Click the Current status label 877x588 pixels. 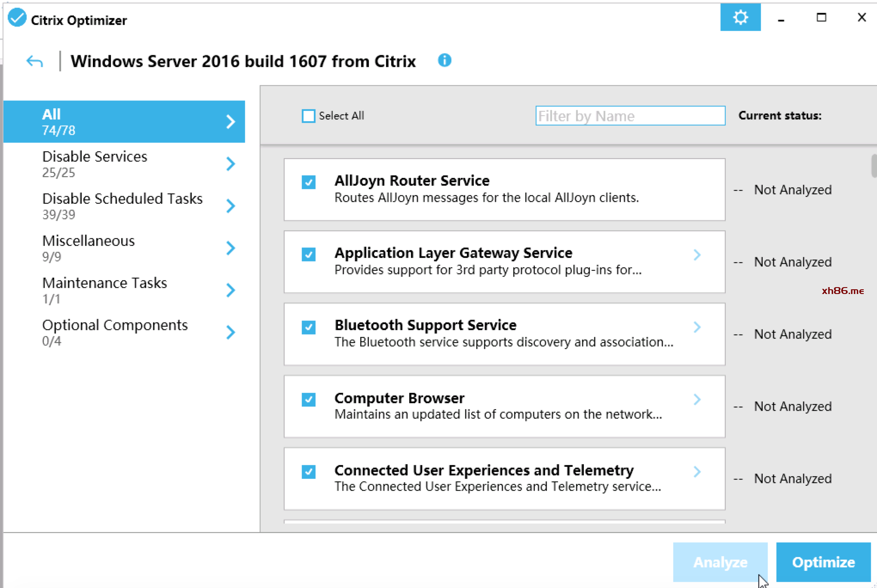[x=780, y=116]
